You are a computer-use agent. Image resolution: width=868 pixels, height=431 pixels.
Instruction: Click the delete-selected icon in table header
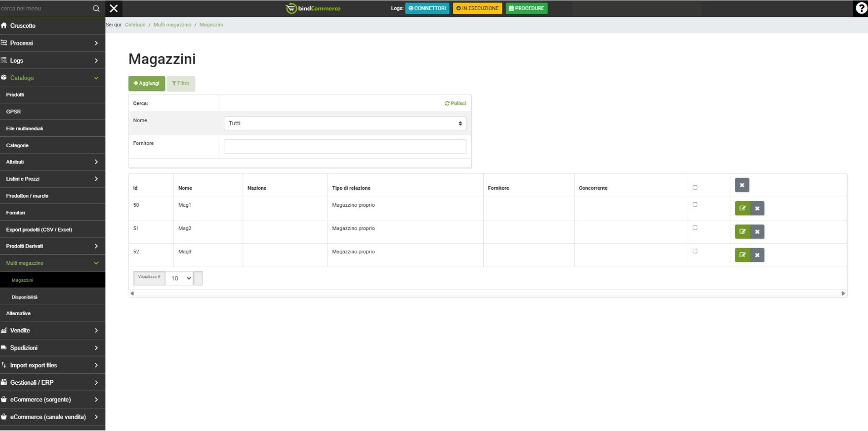742,185
